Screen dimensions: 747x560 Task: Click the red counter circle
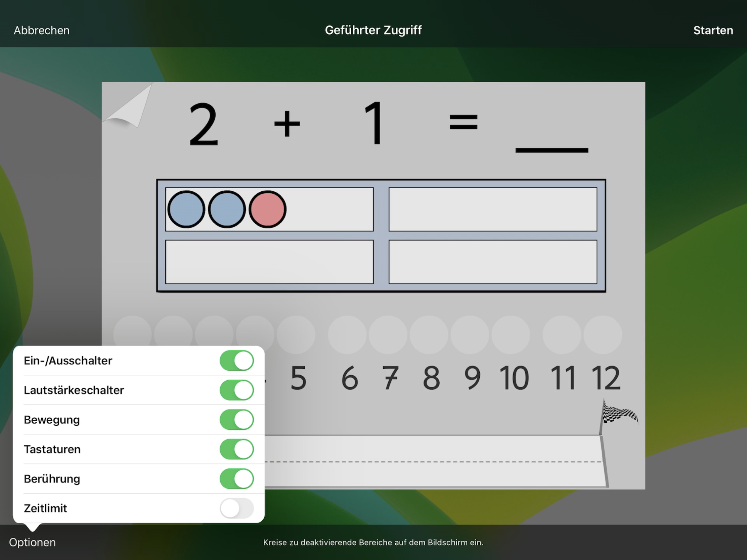[267, 209]
